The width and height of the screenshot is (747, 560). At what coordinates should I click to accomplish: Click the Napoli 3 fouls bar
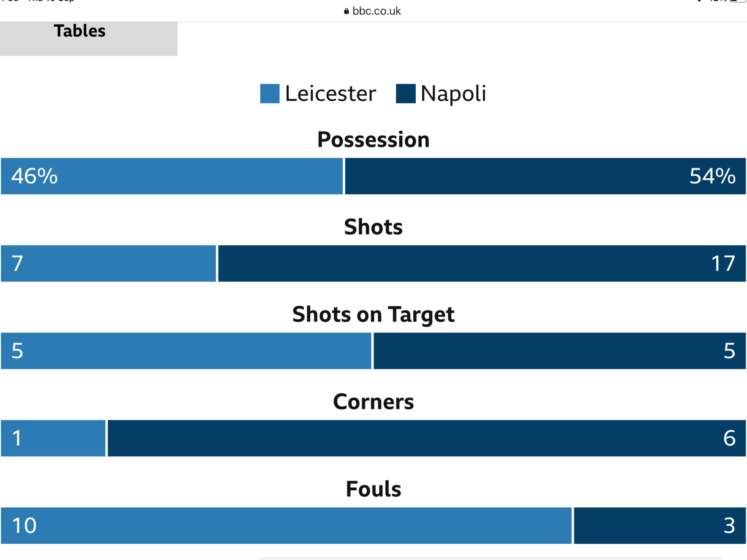pos(660,526)
